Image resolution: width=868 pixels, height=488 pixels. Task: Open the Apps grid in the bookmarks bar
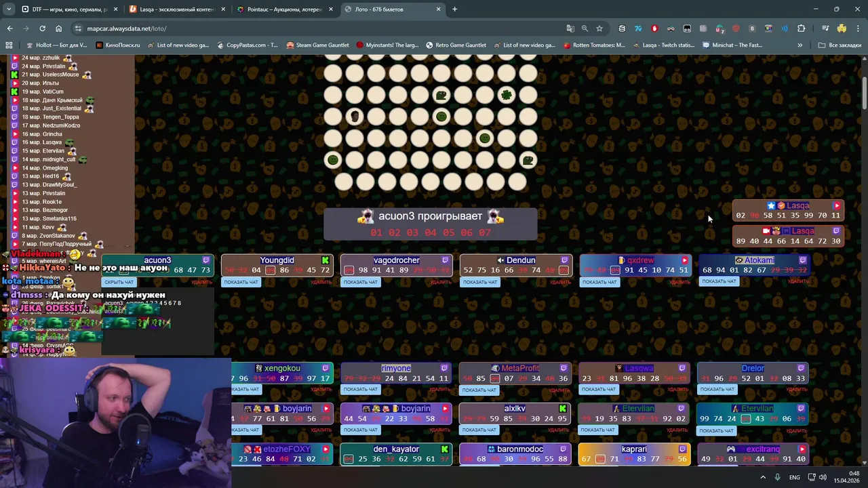(9, 45)
